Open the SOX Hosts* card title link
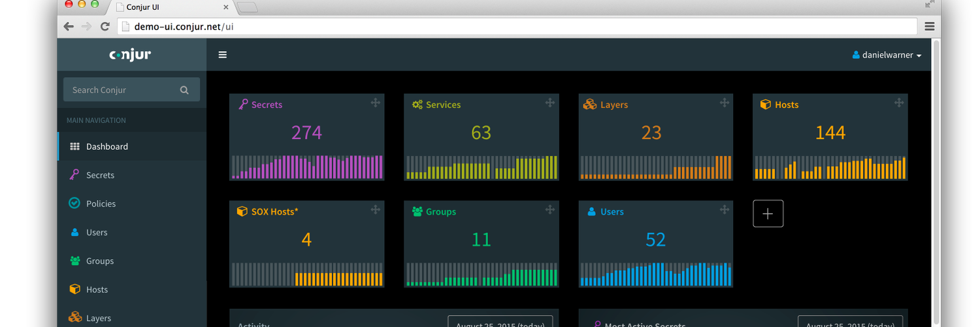This screenshot has width=980, height=327. click(274, 212)
